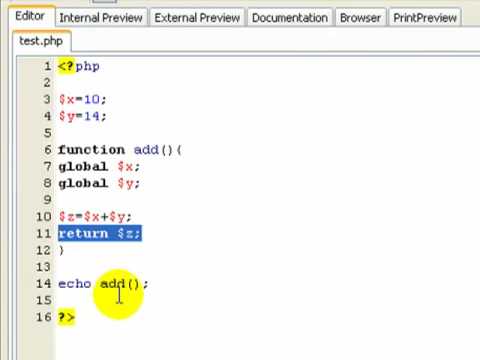480x360 pixels.
Task: Open the External Preview tab
Action: pyautogui.click(x=197, y=18)
